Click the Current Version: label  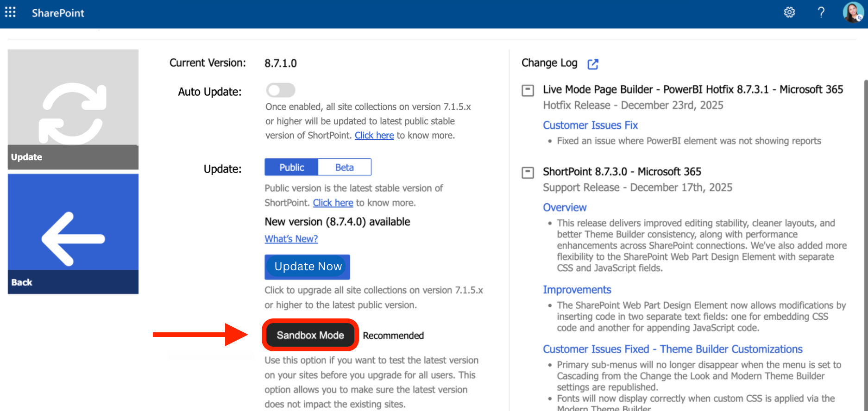click(208, 63)
